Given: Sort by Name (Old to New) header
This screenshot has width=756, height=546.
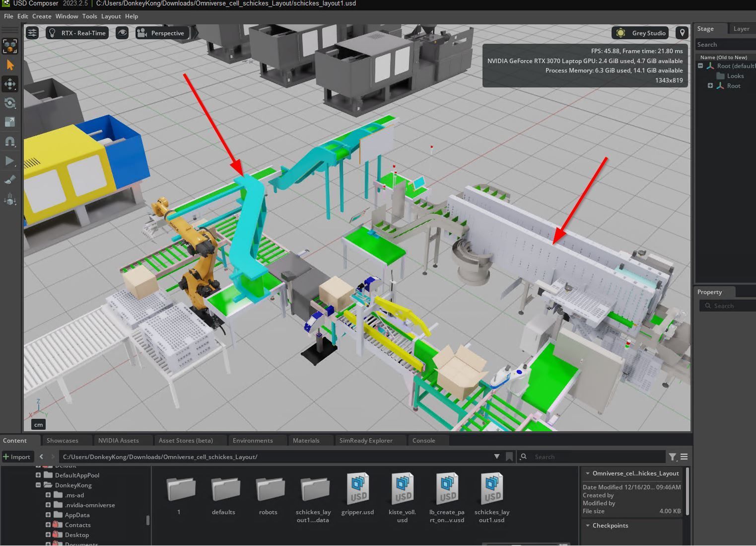Looking at the screenshot, I should coord(723,58).
